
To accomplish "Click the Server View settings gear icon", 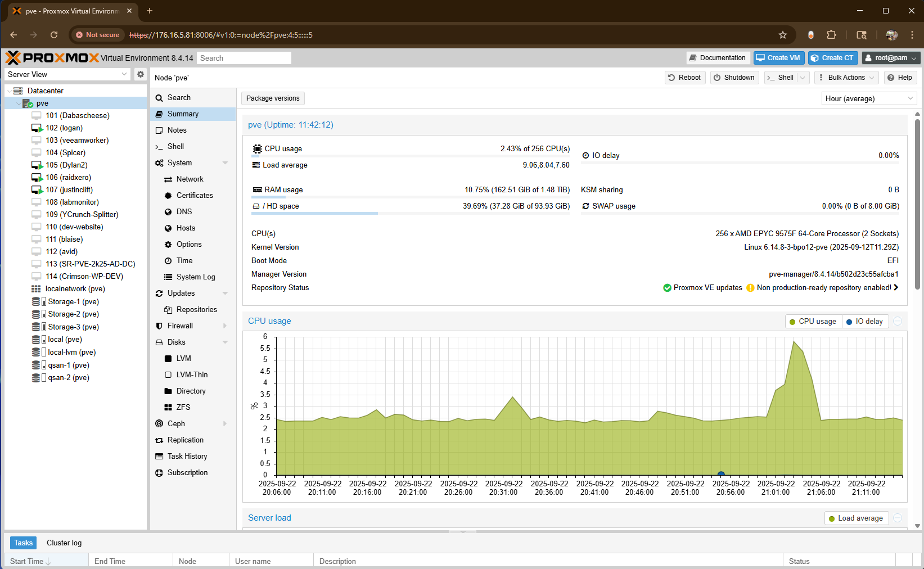I will click(141, 74).
